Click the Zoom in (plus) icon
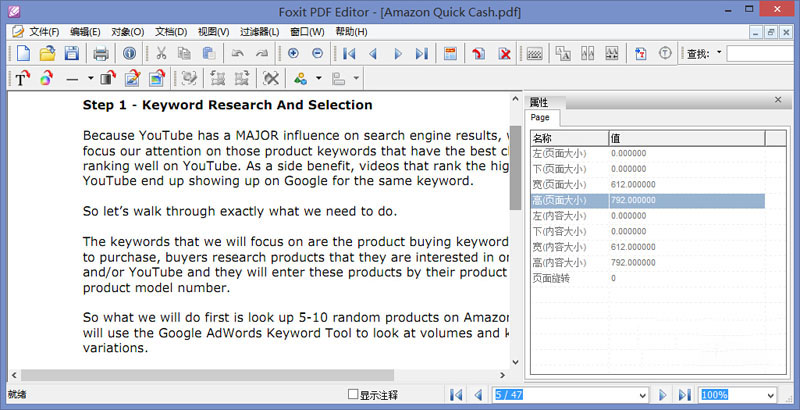 [295, 53]
